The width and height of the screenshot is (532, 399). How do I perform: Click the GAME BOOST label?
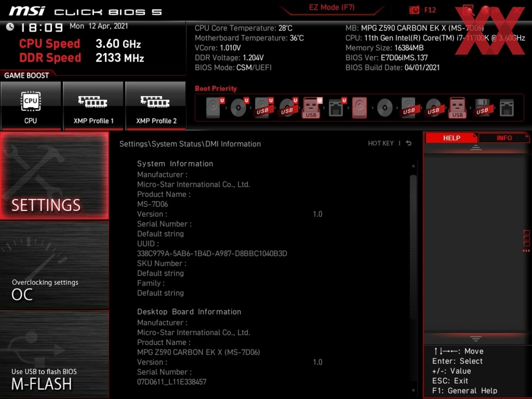click(27, 75)
